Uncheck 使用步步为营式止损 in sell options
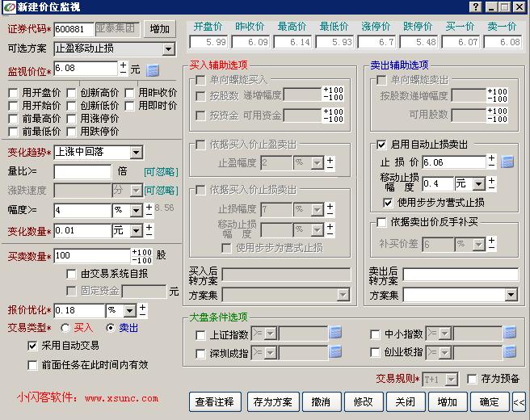530x420 pixels. pos(388,203)
